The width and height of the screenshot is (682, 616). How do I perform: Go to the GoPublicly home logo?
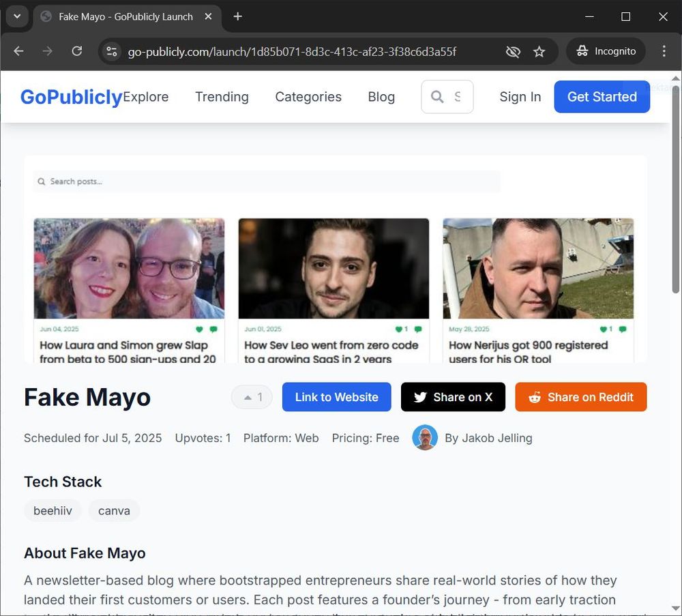(x=72, y=97)
